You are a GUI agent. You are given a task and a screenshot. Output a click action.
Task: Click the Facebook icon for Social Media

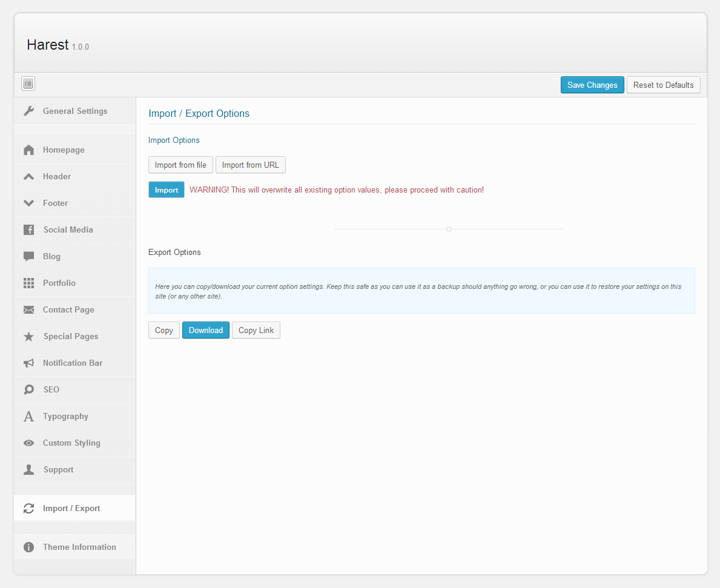(28, 230)
